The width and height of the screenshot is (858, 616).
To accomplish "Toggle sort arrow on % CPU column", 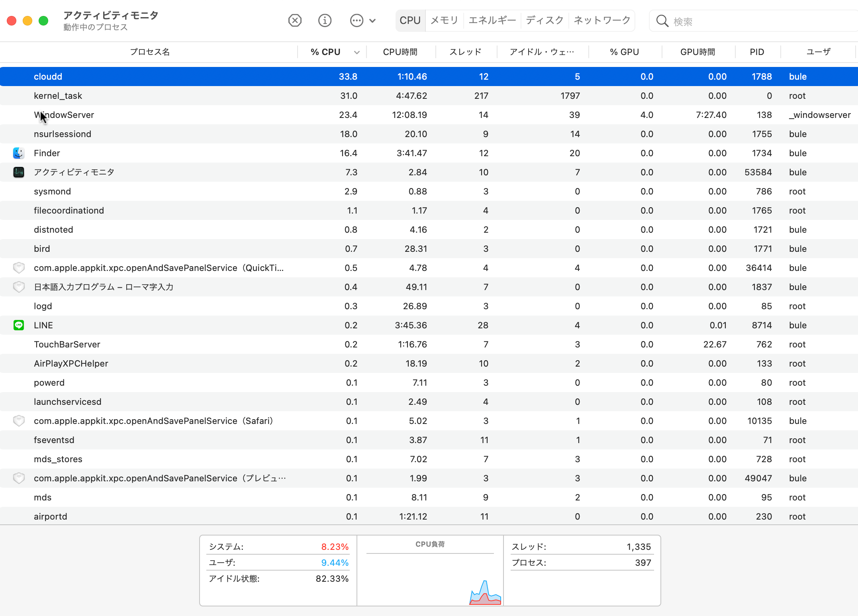I will pyautogui.click(x=357, y=52).
